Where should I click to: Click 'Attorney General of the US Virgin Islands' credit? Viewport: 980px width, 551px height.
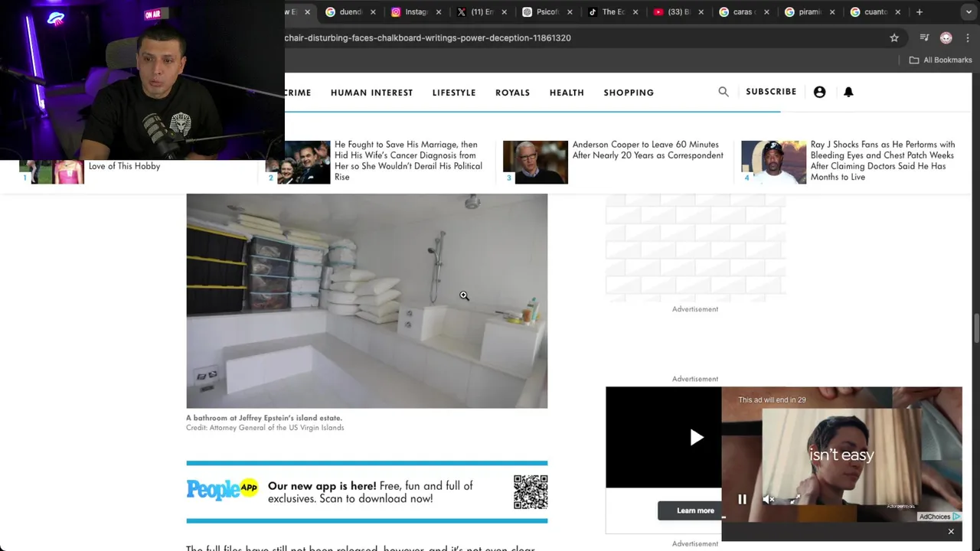[276, 428]
